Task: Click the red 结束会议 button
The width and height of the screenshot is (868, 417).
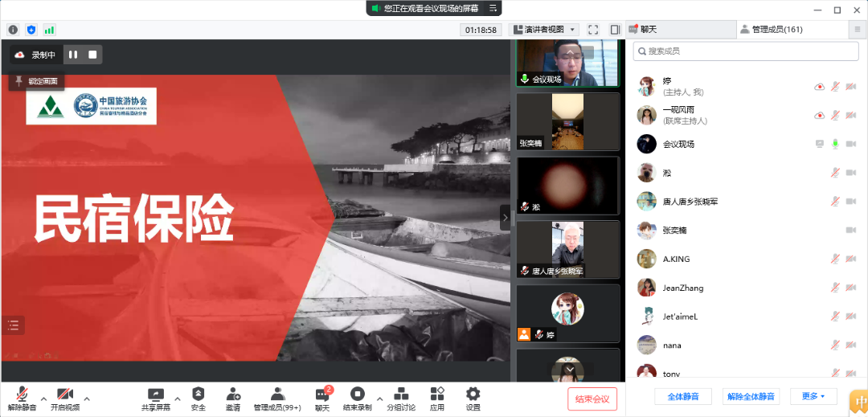Action: pyautogui.click(x=592, y=399)
